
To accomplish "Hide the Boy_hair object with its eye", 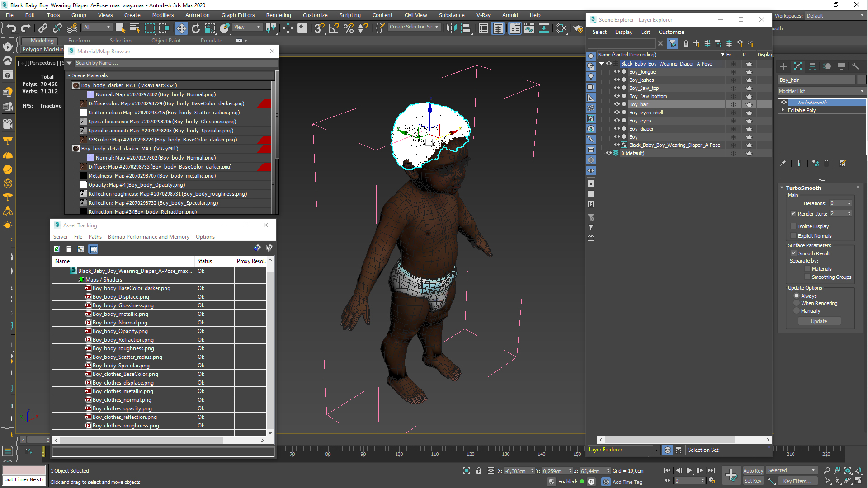I will tap(617, 104).
